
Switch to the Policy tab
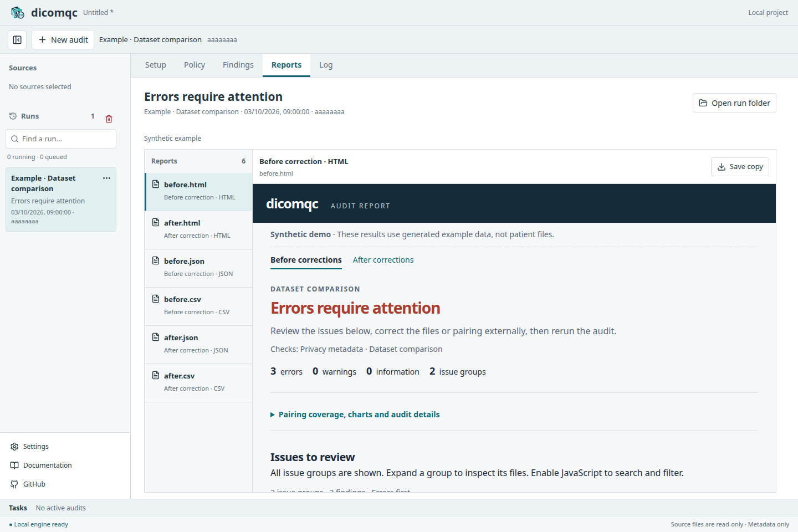pos(195,65)
